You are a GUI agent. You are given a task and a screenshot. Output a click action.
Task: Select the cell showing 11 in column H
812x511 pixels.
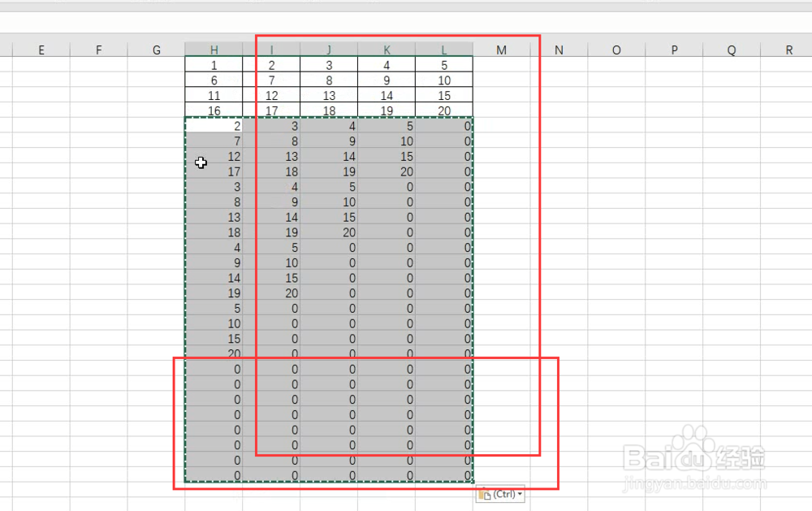coord(214,95)
